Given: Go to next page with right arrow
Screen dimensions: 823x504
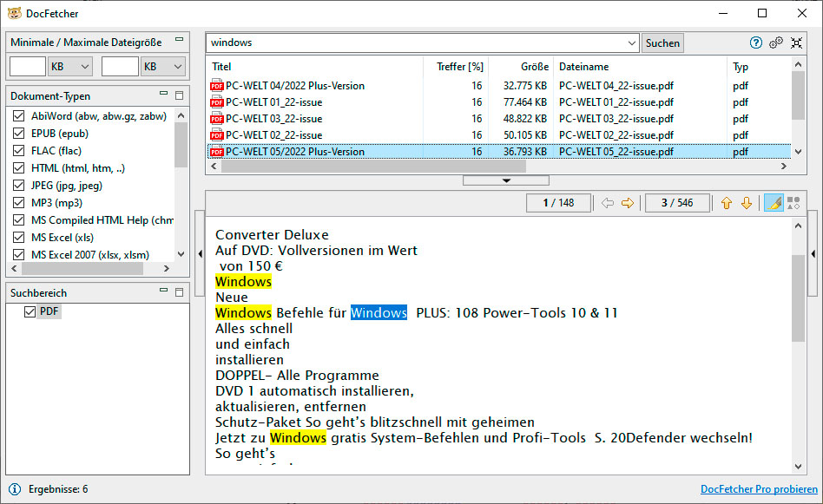Looking at the screenshot, I should click(x=628, y=203).
